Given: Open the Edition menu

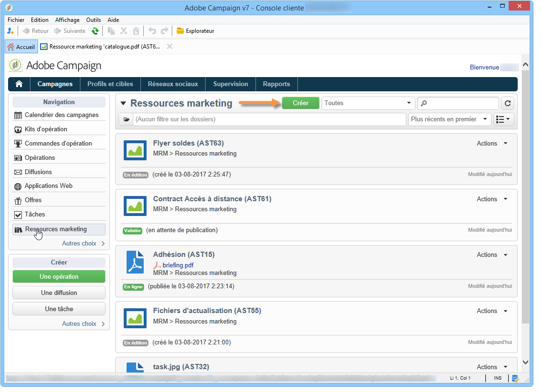Looking at the screenshot, I should (x=39, y=20).
